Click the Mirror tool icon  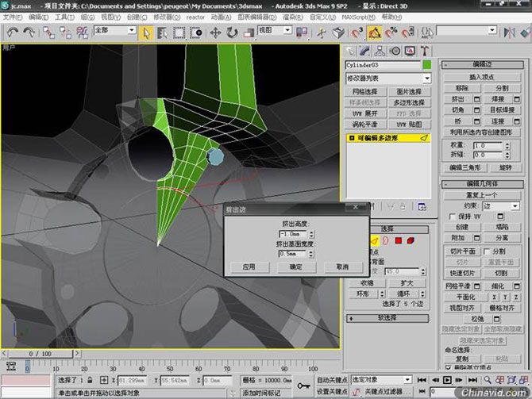coord(509,33)
